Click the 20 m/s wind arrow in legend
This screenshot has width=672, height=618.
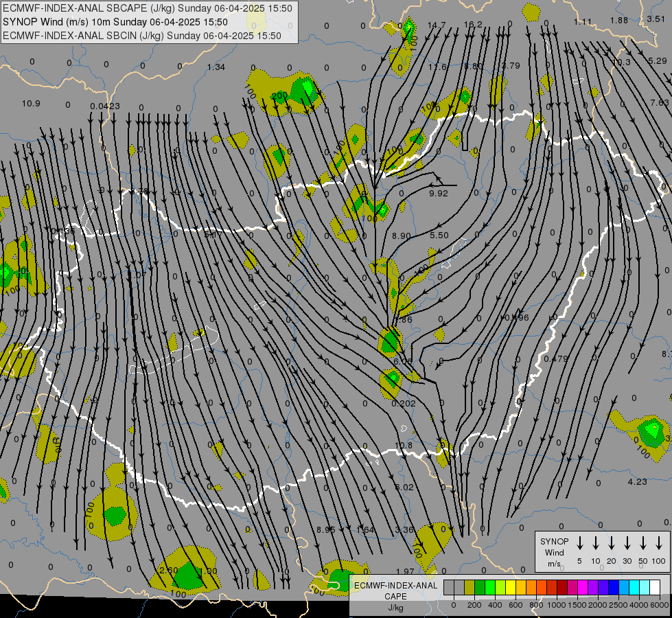[612, 543]
